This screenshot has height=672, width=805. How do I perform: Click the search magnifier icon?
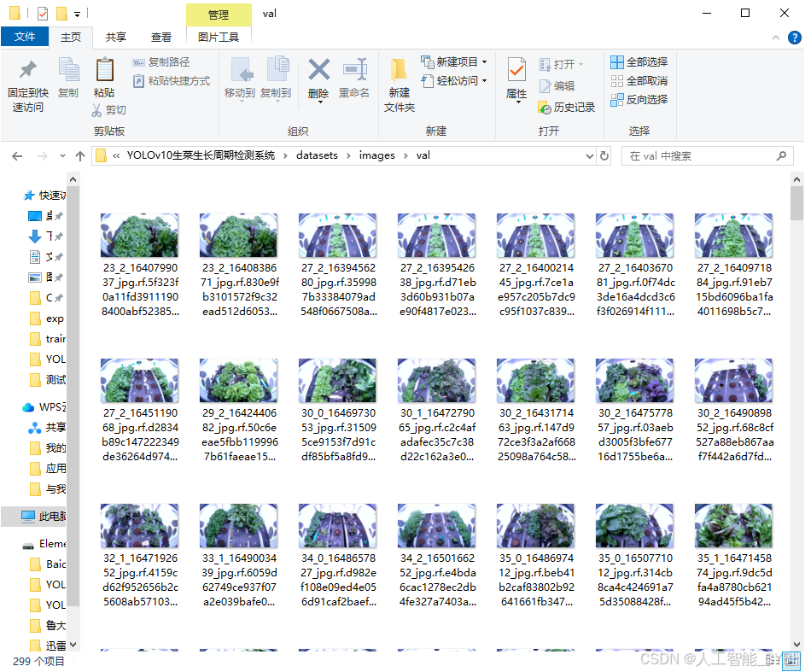pyautogui.click(x=781, y=155)
